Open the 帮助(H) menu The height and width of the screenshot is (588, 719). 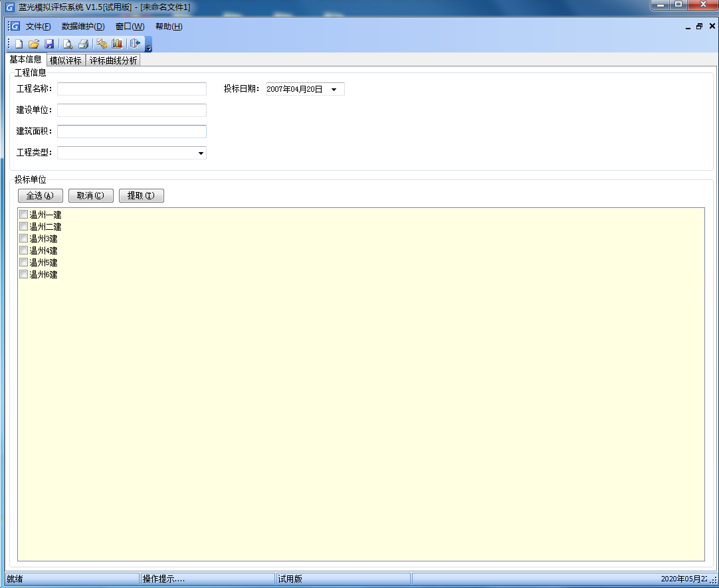tap(169, 27)
